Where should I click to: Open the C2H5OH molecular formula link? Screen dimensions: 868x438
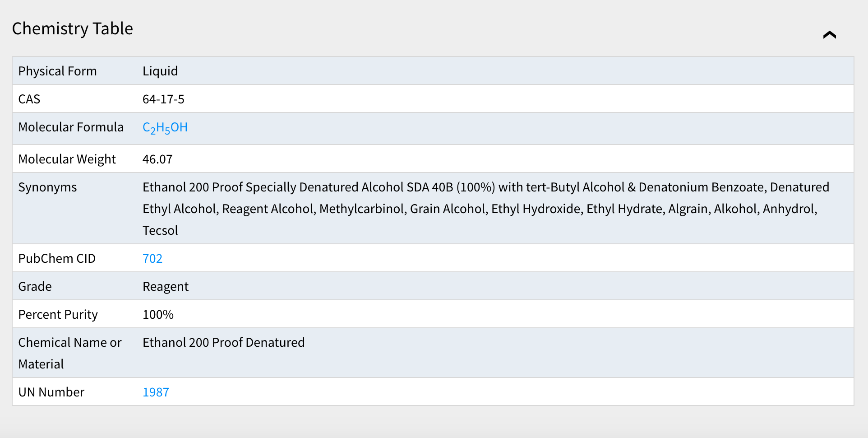pos(165,128)
